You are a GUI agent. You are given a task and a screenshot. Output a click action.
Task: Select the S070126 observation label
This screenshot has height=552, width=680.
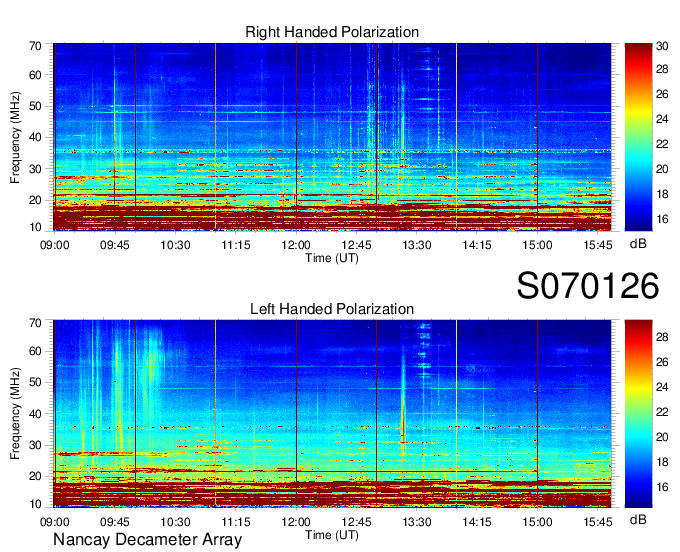[588, 286]
